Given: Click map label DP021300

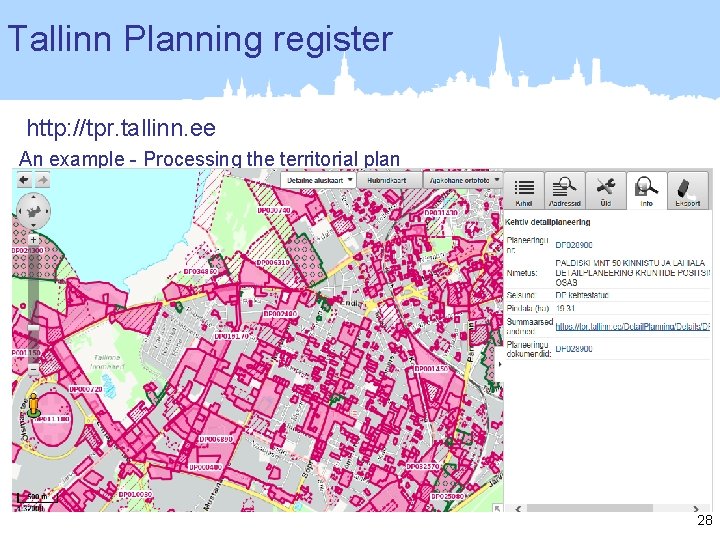Looking at the screenshot, I should point(28,251).
